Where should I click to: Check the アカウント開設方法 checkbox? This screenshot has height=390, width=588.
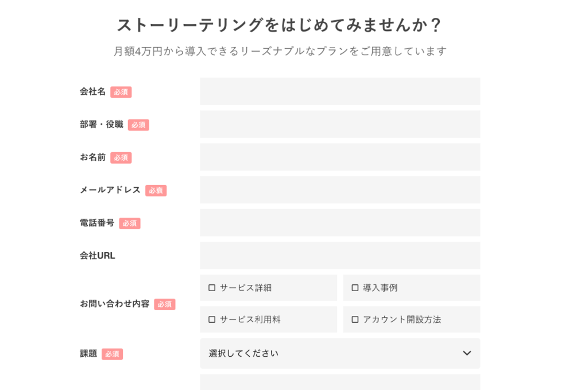coord(354,319)
